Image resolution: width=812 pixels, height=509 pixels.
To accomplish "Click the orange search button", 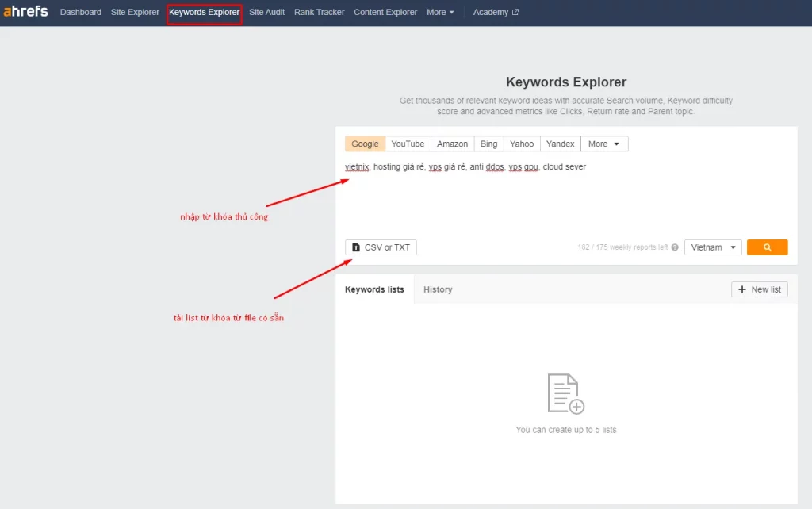I will 767,247.
